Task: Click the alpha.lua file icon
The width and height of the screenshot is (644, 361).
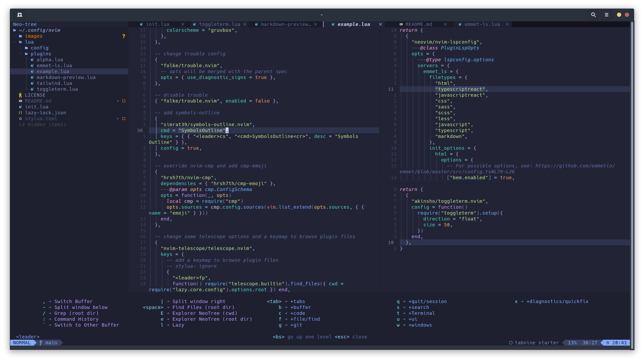Action: click(x=32, y=60)
